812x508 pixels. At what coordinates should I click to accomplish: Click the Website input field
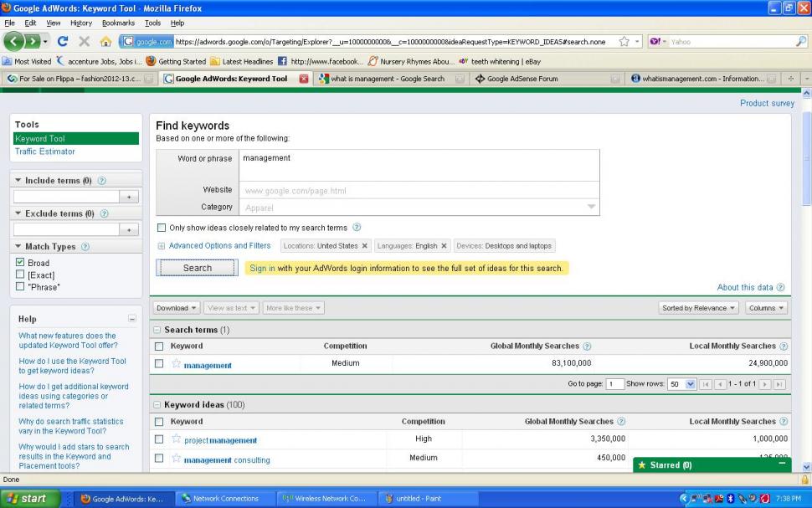point(419,190)
